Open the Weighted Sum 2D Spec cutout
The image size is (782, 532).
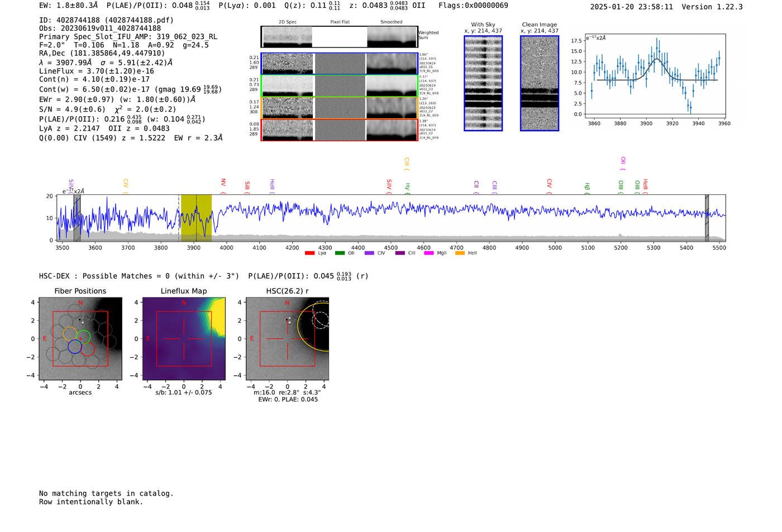(288, 37)
